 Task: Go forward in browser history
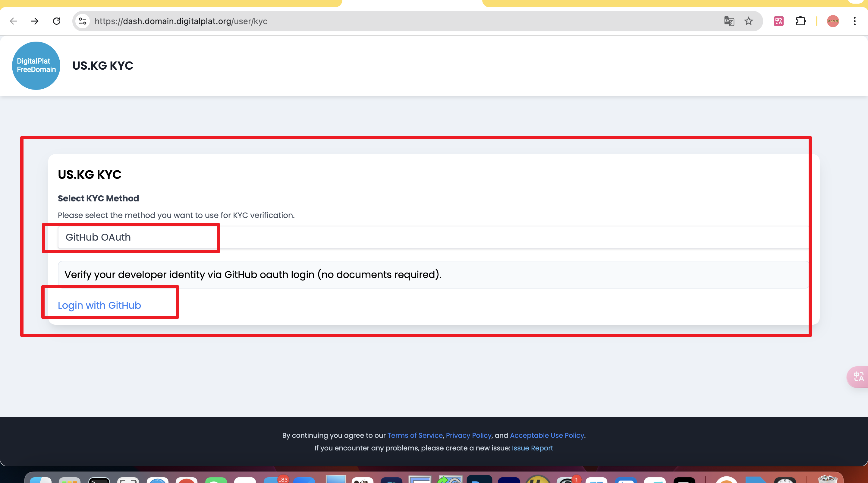coord(35,21)
